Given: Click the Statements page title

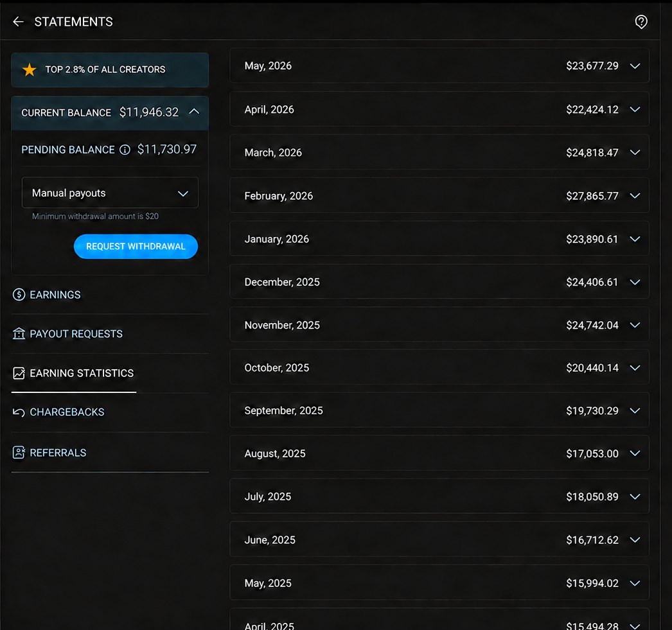Looking at the screenshot, I should point(73,22).
